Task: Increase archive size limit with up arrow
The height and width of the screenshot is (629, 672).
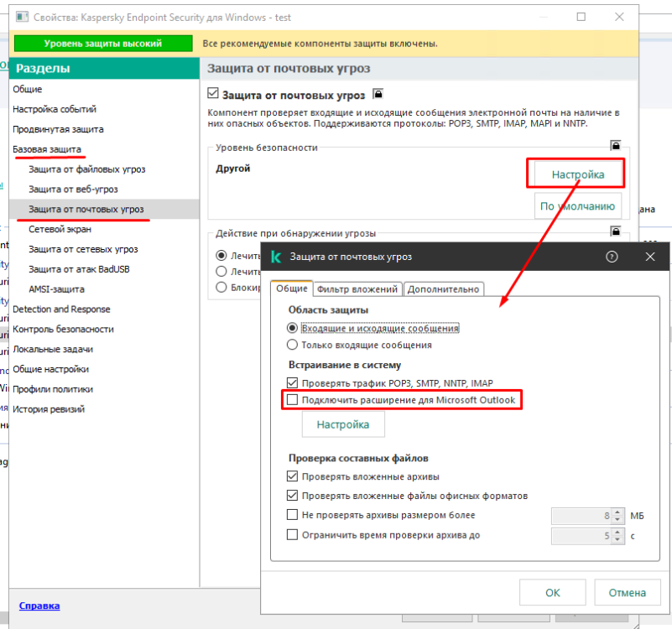Action: (x=617, y=512)
